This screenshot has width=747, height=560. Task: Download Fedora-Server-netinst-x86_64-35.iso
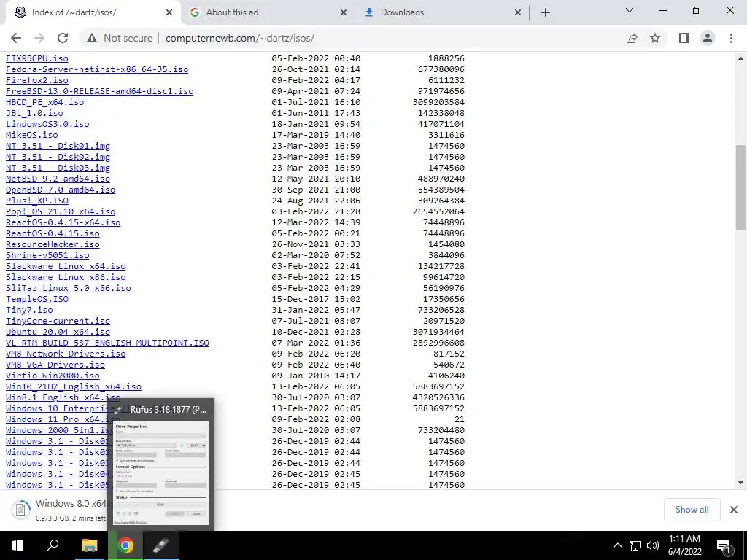click(97, 69)
